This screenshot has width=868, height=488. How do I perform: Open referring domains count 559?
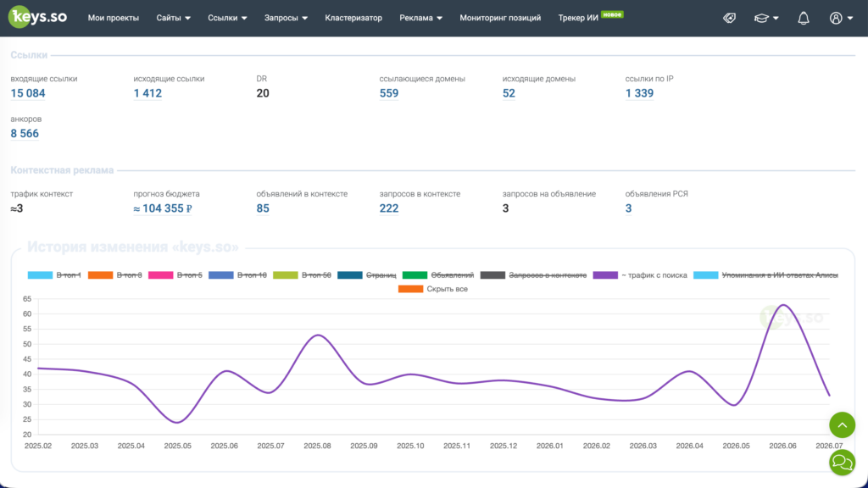tap(388, 93)
